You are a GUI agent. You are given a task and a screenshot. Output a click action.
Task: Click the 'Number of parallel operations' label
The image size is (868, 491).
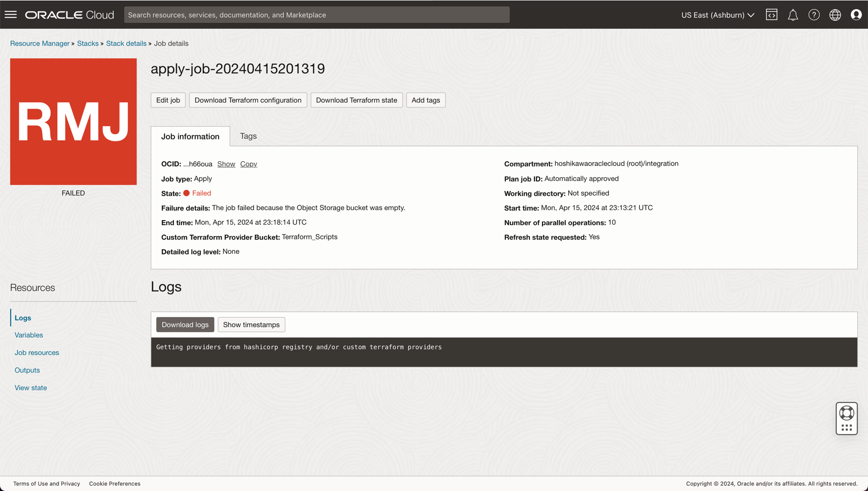[x=555, y=223]
